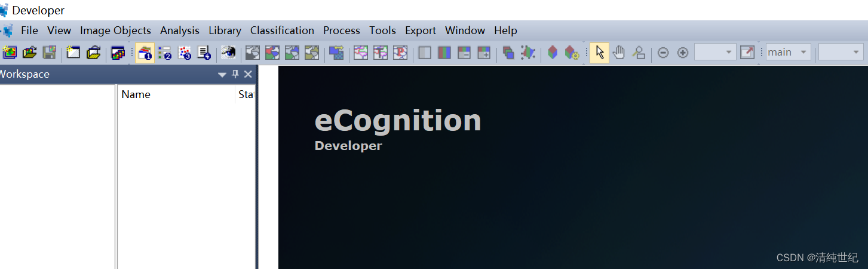Open the empty zoom percentage dropdown

click(x=715, y=53)
